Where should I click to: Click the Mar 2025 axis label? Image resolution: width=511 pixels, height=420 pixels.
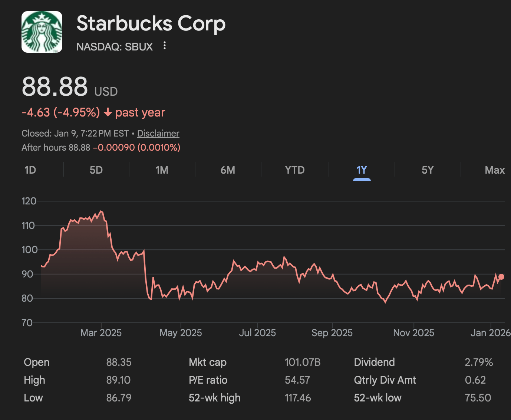click(101, 333)
